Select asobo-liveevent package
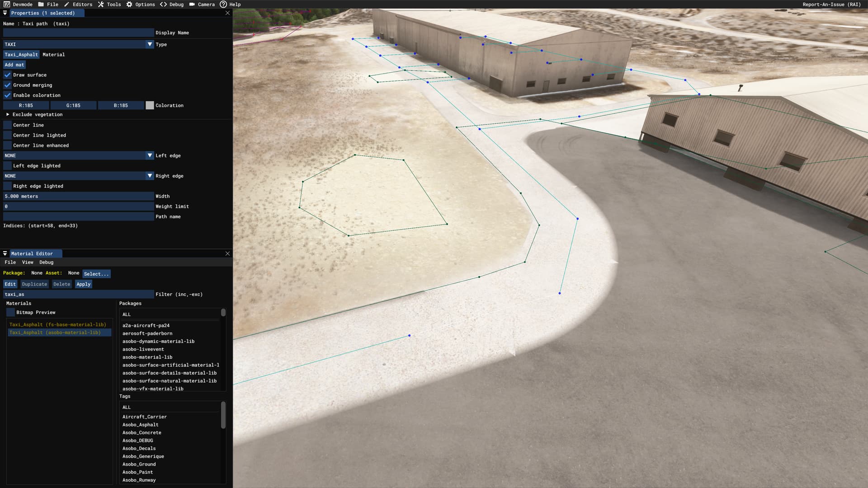Screen dimensions: 868x488 [x=143, y=349]
